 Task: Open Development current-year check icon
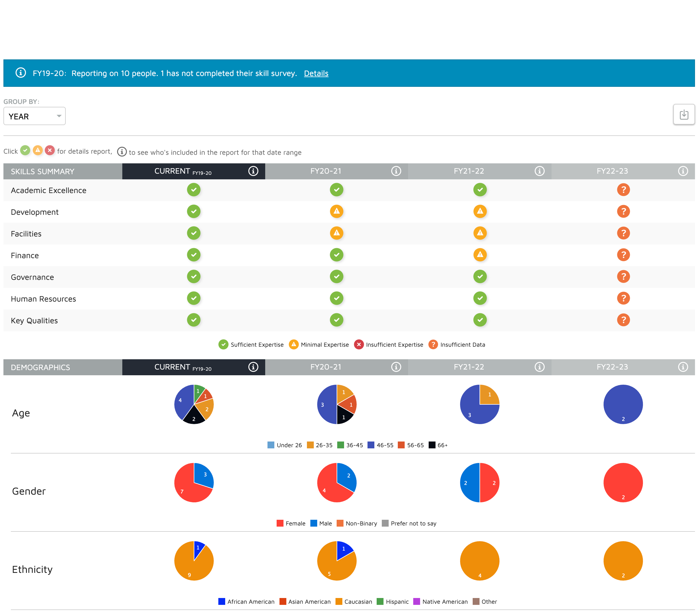pos(193,211)
